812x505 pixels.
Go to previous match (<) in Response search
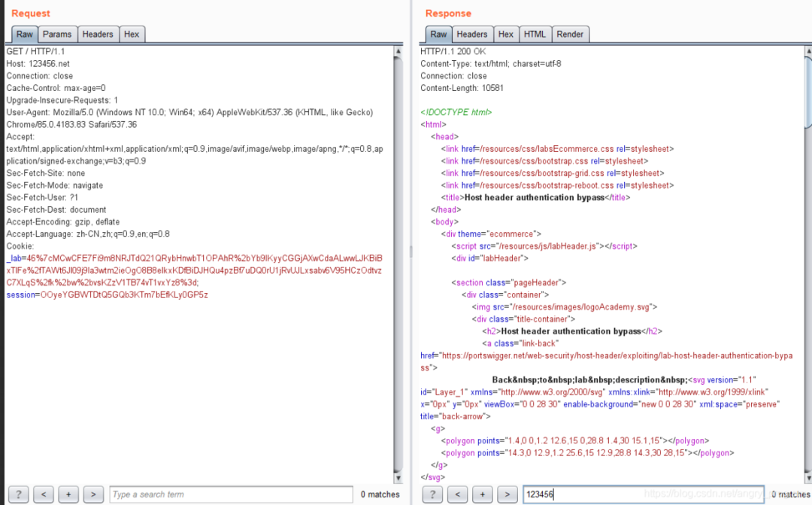coord(457,494)
